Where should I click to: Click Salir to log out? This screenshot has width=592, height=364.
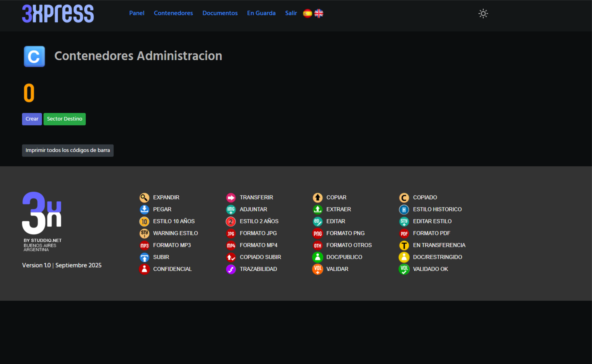[291, 13]
